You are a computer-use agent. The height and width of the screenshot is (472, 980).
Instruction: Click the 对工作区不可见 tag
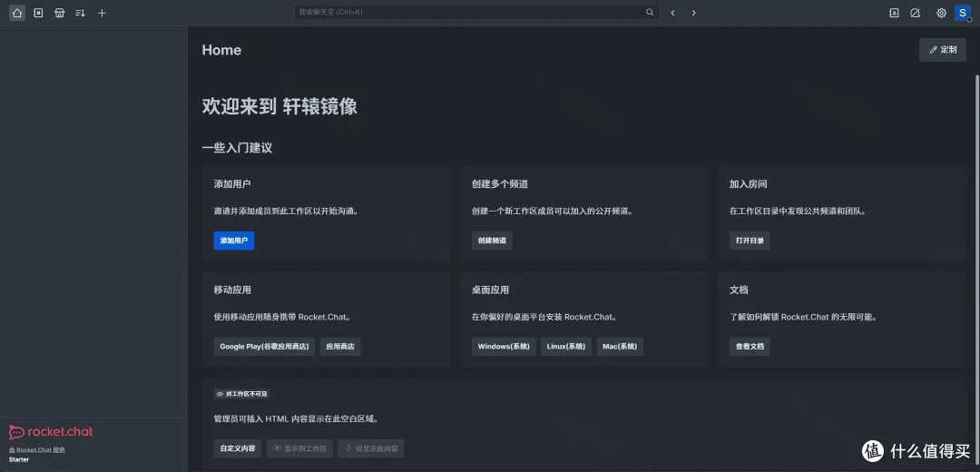pos(242,394)
